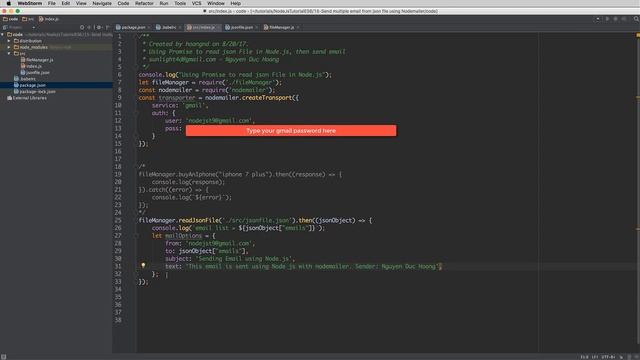This screenshot has height=360, width=640.
Task: Collapse the src folder
Action: click(x=9, y=53)
